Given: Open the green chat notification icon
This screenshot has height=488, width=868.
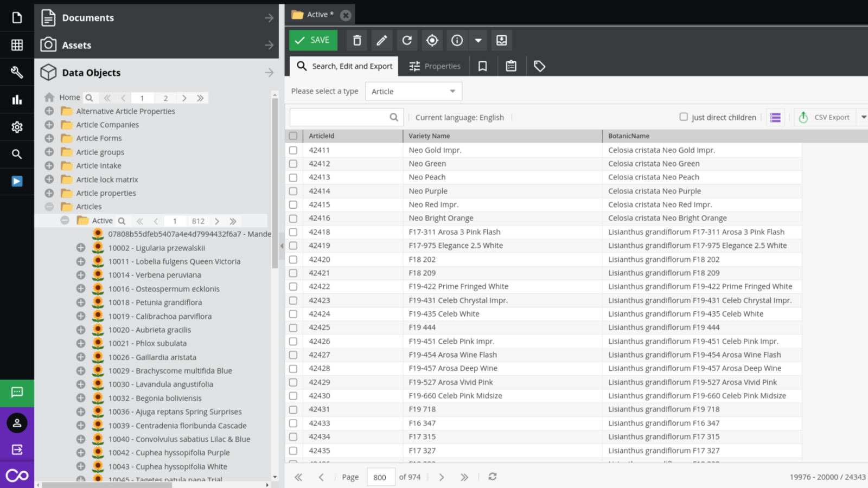Looking at the screenshot, I should pos(17,392).
